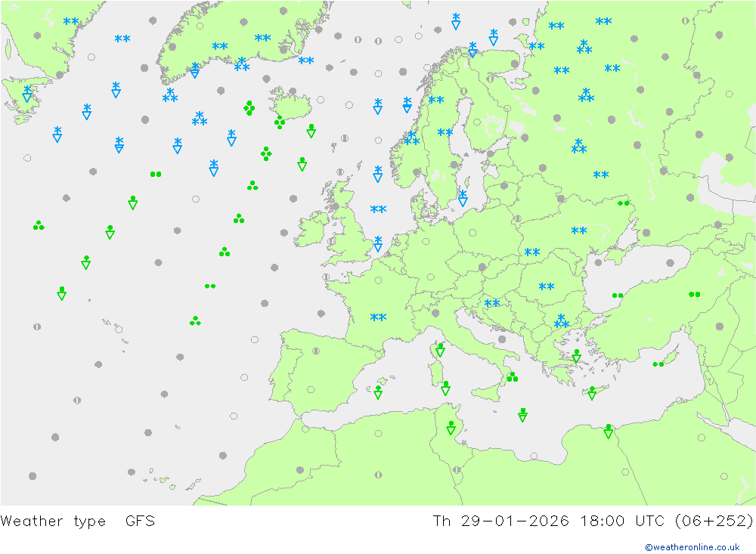Viewport: 756px width, 554px height.
Task: Select the 'Weather type' caption text
Action: click(53, 522)
